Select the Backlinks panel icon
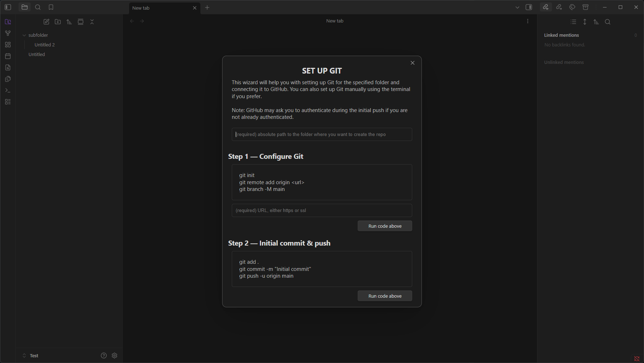 pyautogui.click(x=546, y=7)
